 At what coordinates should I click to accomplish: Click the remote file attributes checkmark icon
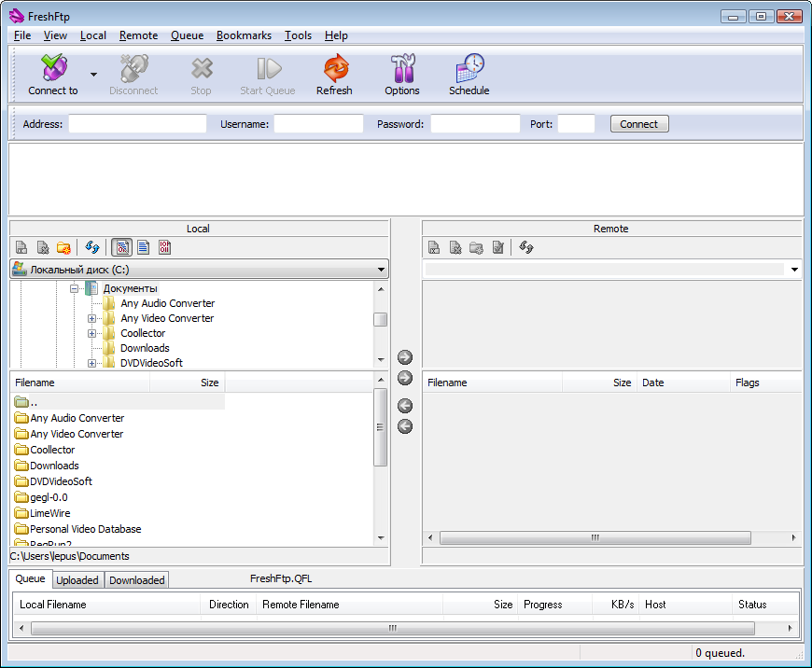coord(498,247)
